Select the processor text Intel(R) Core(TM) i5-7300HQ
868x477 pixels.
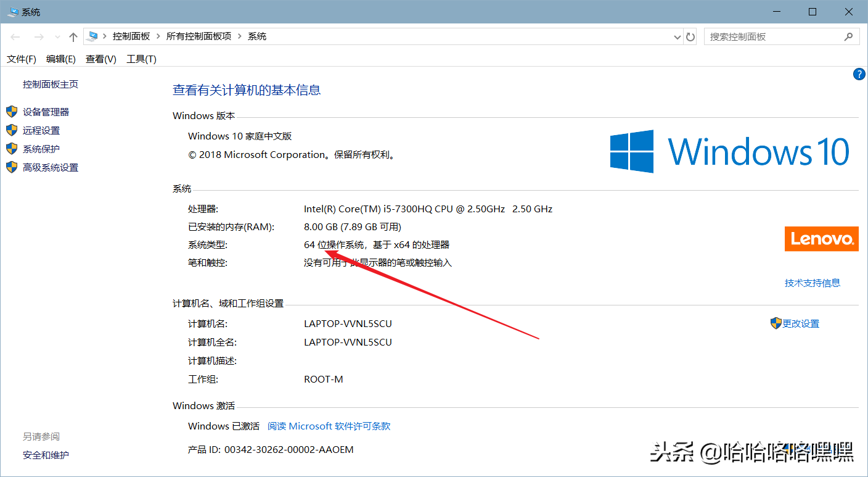coord(369,209)
